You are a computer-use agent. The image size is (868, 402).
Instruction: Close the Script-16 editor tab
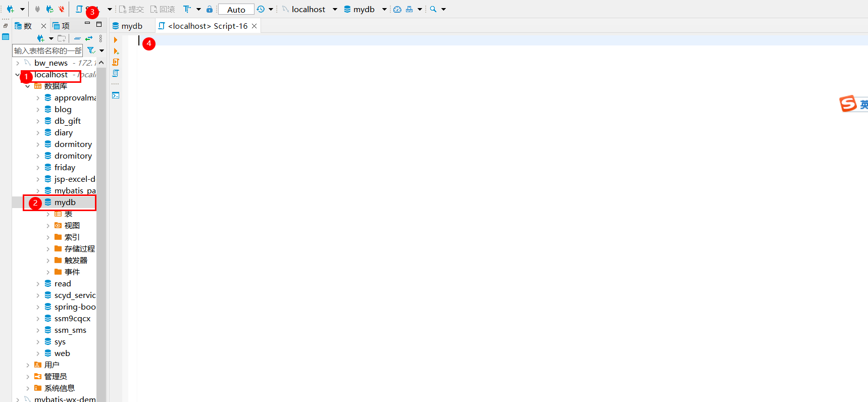point(254,26)
